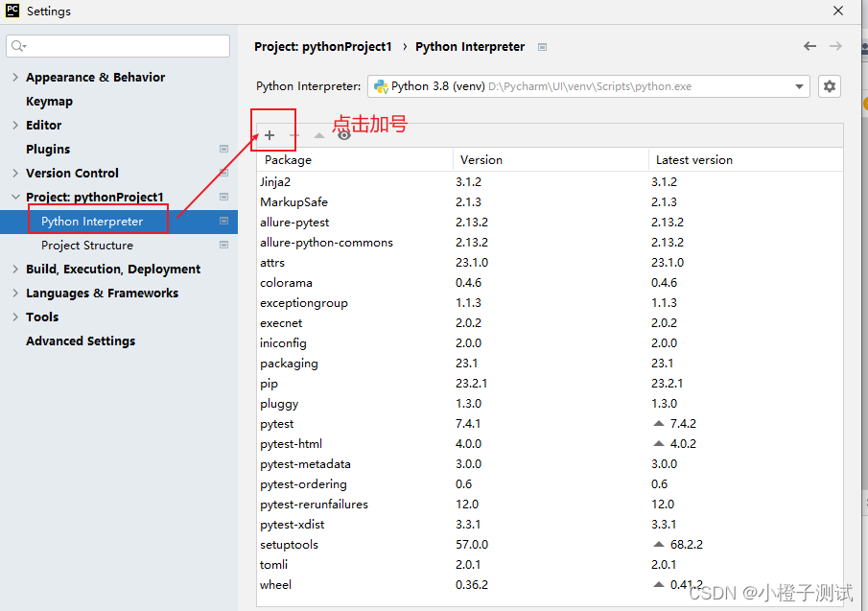Select the pip package row

click(x=550, y=383)
